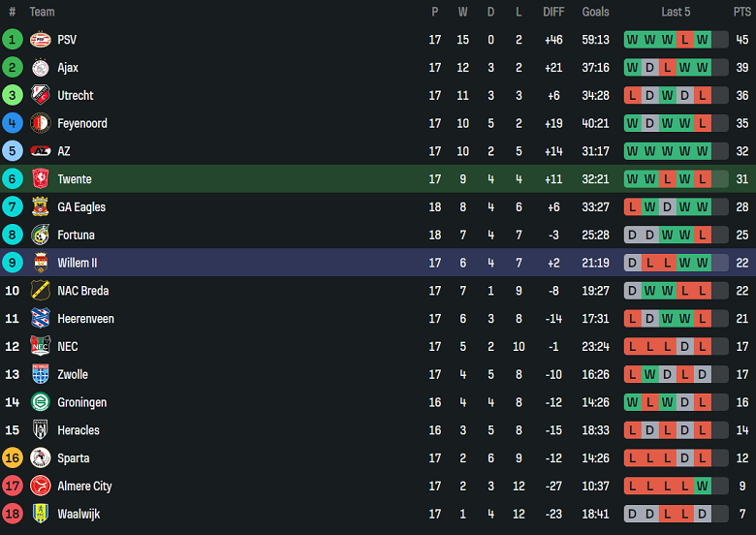756x535 pixels.
Task: Open the Willem II team link
Action: (x=78, y=263)
